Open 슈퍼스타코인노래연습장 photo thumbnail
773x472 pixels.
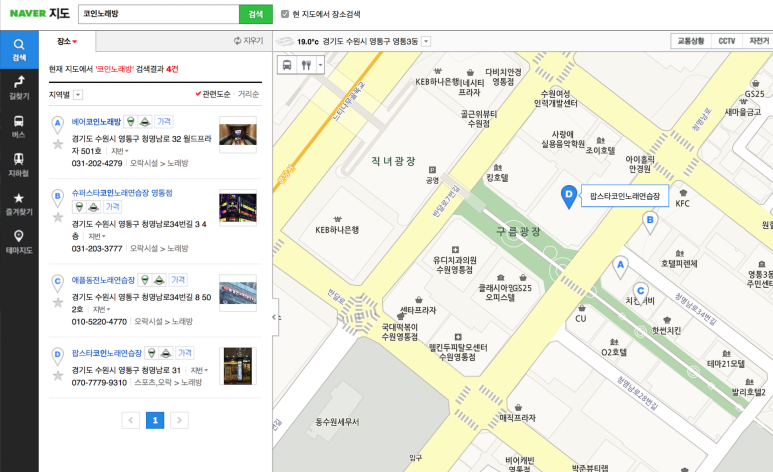tap(238, 208)
